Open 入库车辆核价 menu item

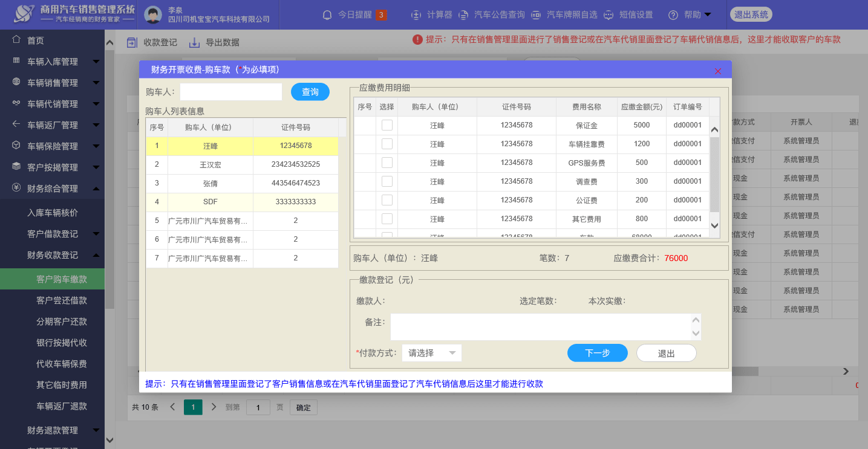pos(52,213)
